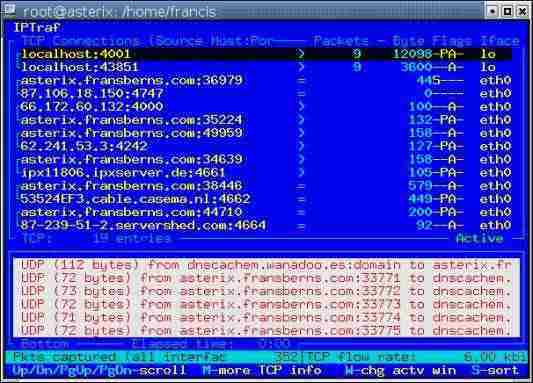Select 53524EF3.cable.casema.nl:4662 connection
The height and width of the screenshot is (383, 533).
265,199
